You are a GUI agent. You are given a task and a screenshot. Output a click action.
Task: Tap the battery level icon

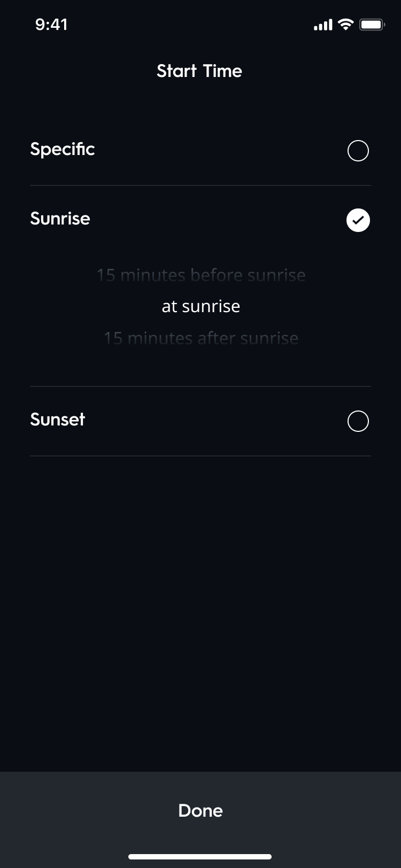click(372, 25)
